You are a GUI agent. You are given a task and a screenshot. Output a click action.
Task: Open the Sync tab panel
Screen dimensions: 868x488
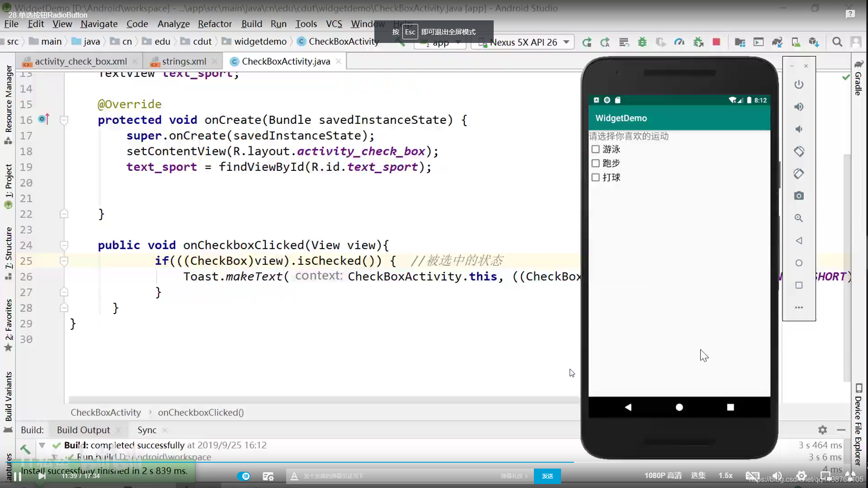[146, 430]
